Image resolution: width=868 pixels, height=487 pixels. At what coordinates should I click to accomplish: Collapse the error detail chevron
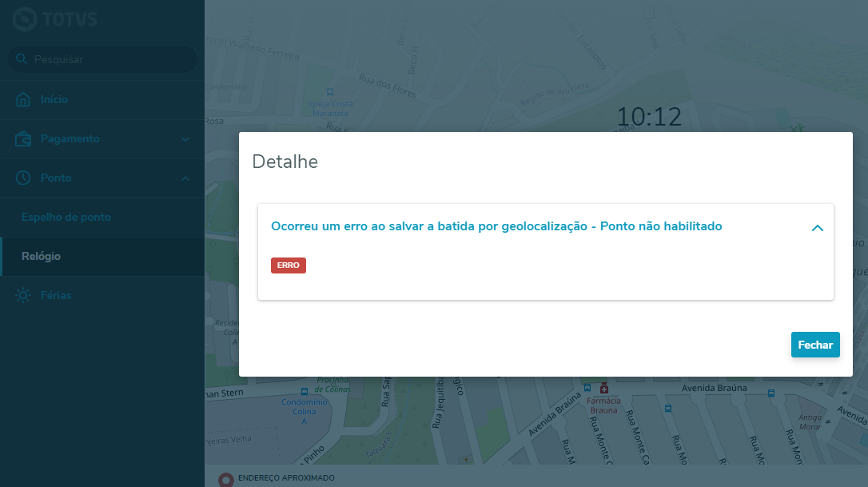click(817, 228)
